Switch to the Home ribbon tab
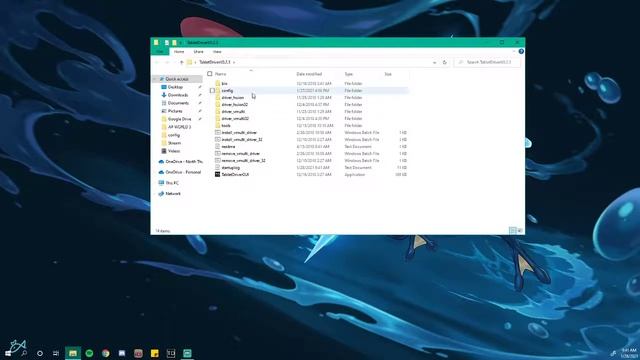The width and height of the screenshot is (640, 360). pyautogui.click(x=179, y=52)
